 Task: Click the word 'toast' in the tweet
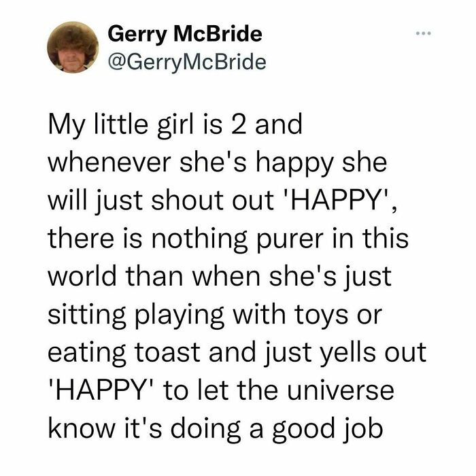click(167, 353)
